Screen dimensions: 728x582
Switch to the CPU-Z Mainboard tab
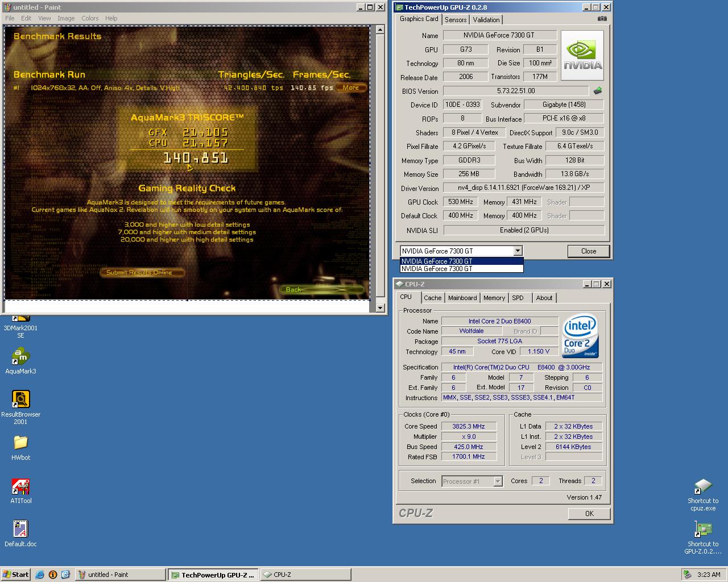(x=462, y=298)
